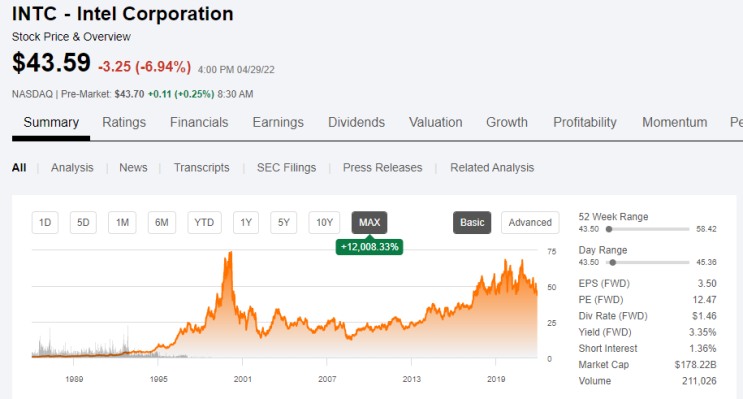
Task: Set chart range to 5D
Action: click(83, 223)
